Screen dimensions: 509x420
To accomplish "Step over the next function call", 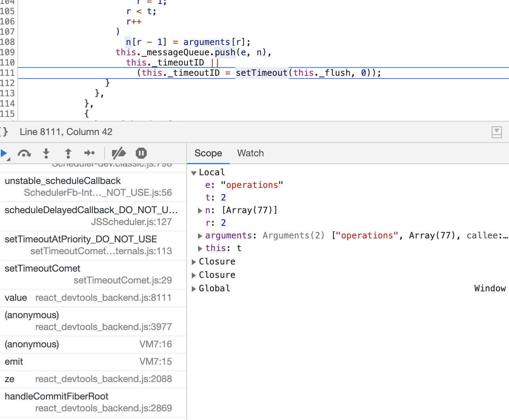I will coord(24,154).
